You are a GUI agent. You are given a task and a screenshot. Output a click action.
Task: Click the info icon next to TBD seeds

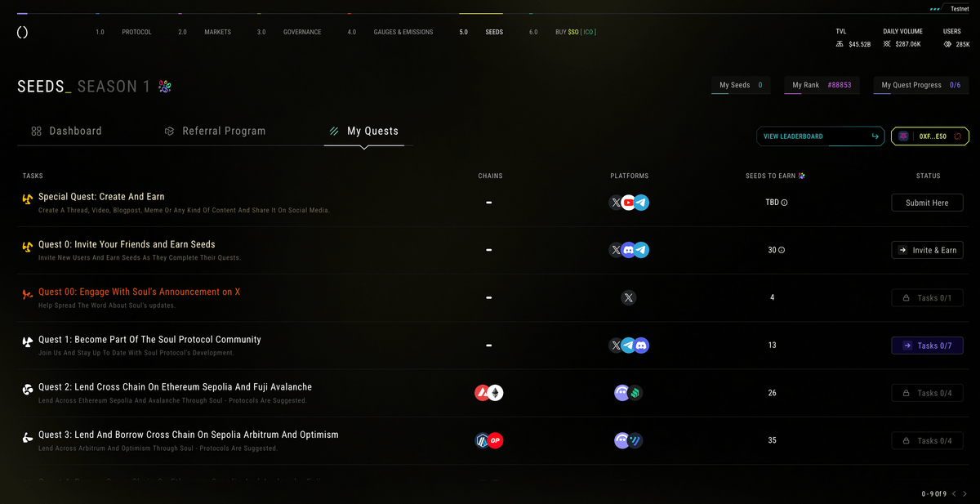click(x=785, y=203)
